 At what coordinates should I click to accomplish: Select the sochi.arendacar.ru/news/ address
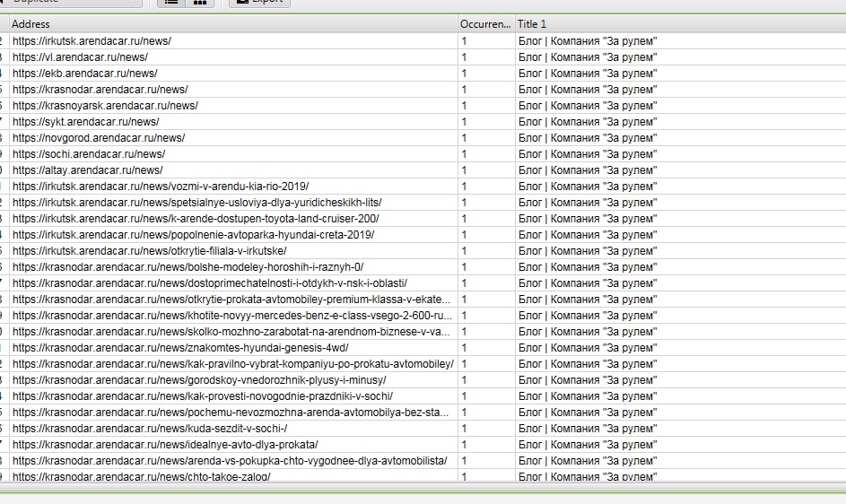(89, 154)
